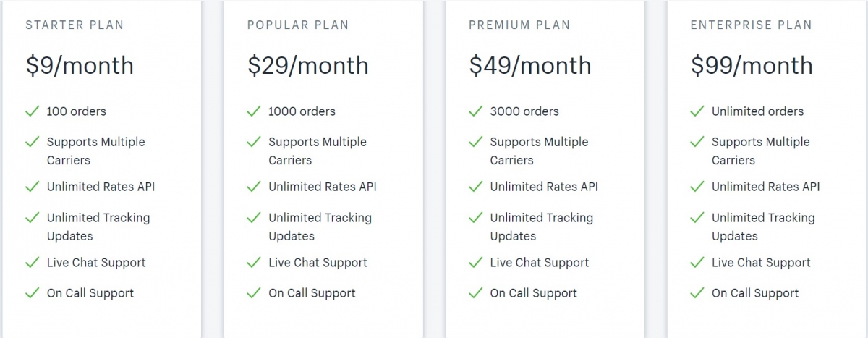Click the checkmark next to 1000 orders

(x=253, y=111)
